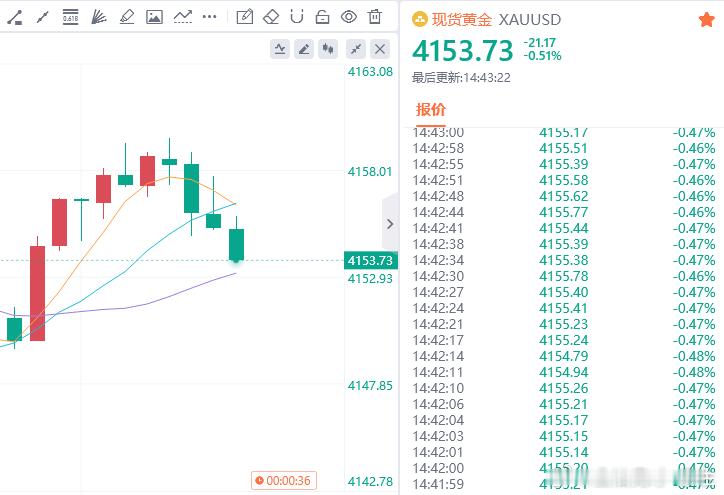724x495 pixels.
Task: Click the 现货黄金 XAUUSD title
Action: (x=486, y=19)
